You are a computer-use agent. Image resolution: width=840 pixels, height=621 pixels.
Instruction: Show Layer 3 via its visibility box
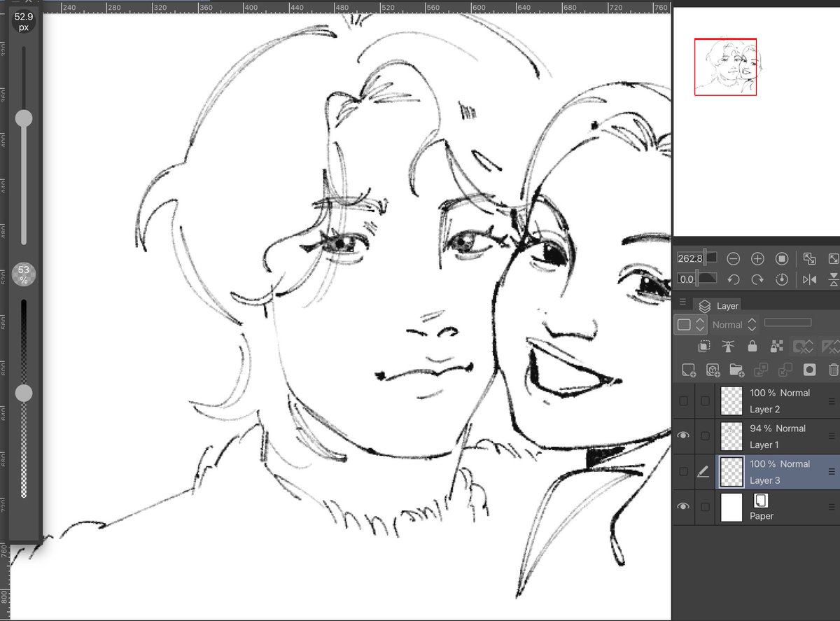point(683,472)
